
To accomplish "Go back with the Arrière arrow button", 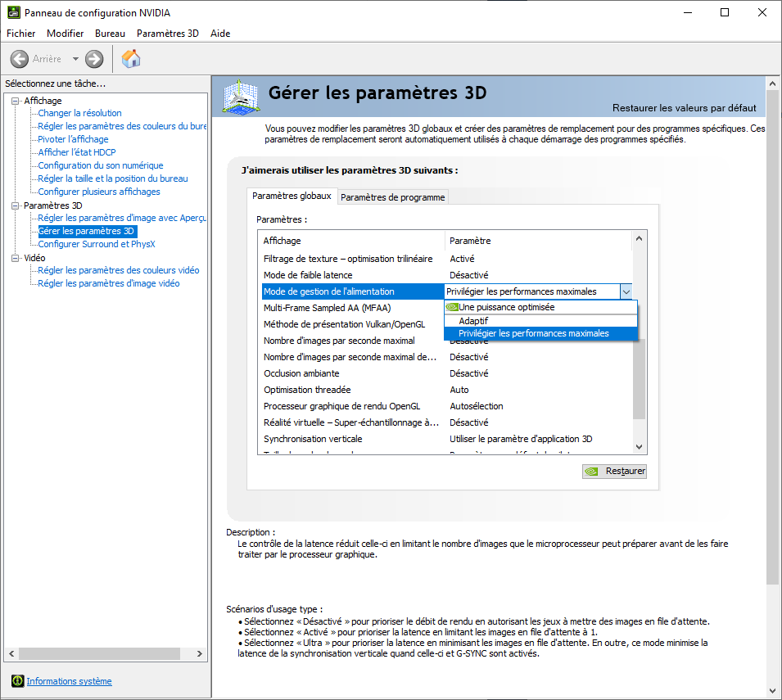I will point(20,59).
